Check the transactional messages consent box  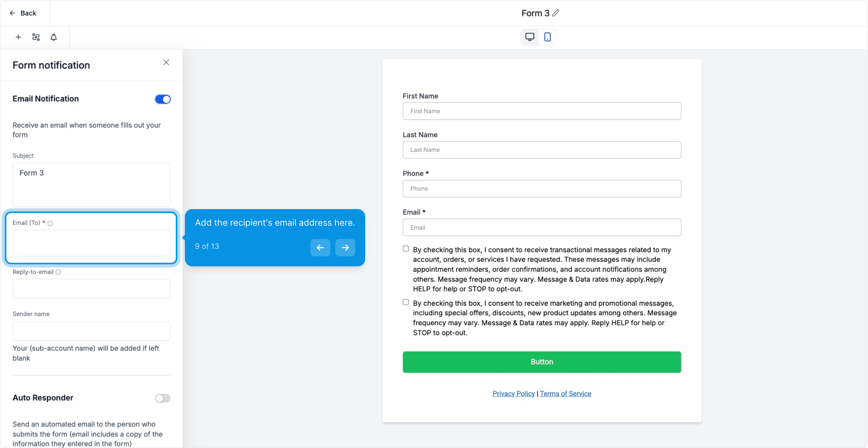click(406, 249)
